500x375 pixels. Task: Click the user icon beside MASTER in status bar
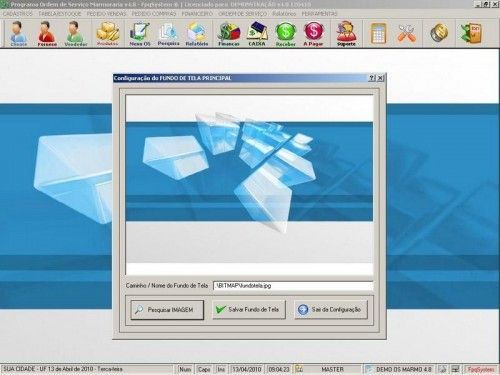click(x=299, y=369)
